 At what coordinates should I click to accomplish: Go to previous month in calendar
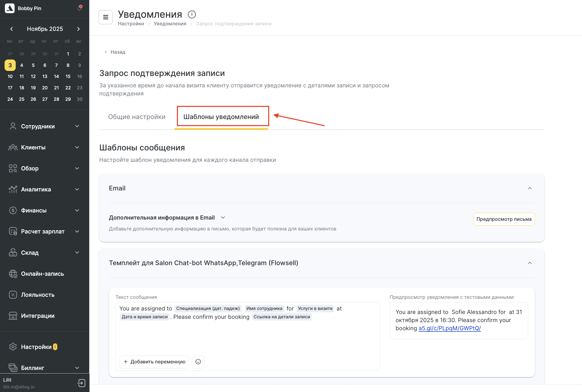(x=11, y=29)
